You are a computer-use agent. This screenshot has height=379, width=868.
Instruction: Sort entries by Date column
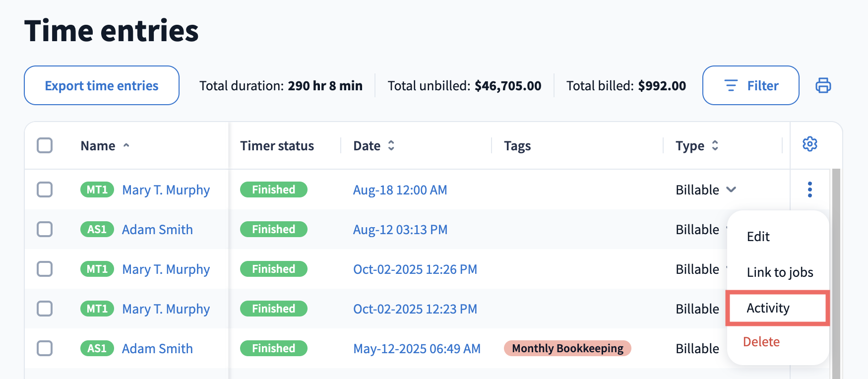coord(391,145)
